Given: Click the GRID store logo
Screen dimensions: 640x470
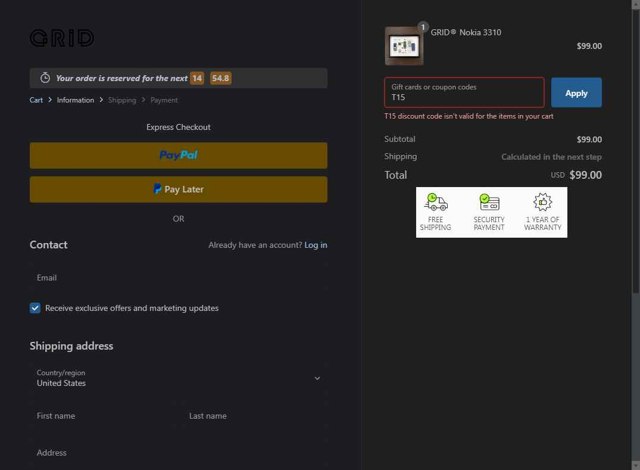Looking at the screenshot, I should pyautogui.click(x=62, y=38).
